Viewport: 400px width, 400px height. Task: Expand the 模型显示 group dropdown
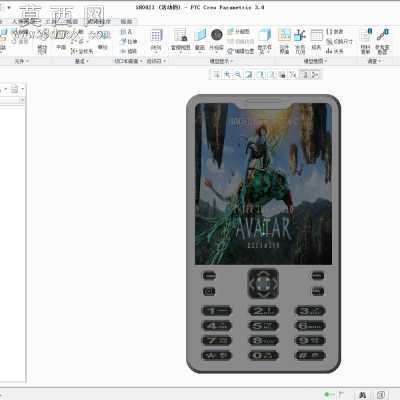point(221,61)
